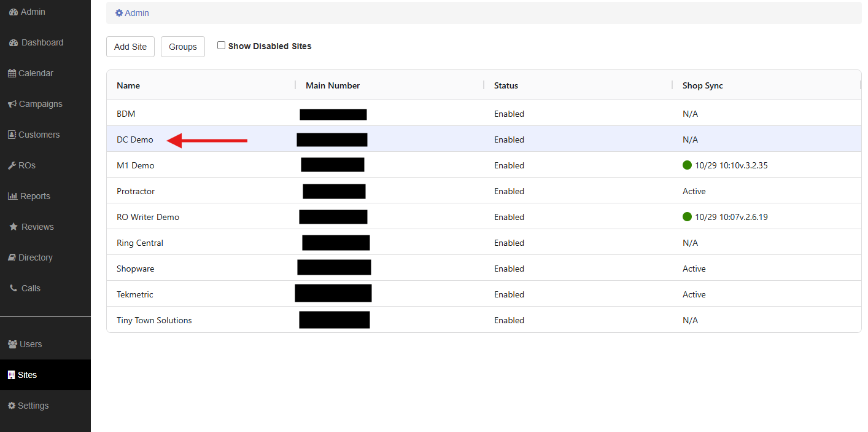This screenshot has height=432, width=868.
Task: Click the Reviews star icon
Action: [14, 227]
